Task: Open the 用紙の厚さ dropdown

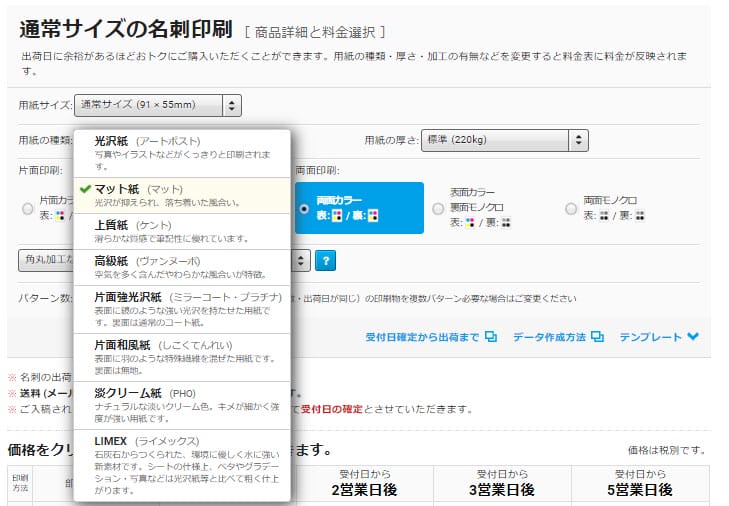Action: [504, 140]
